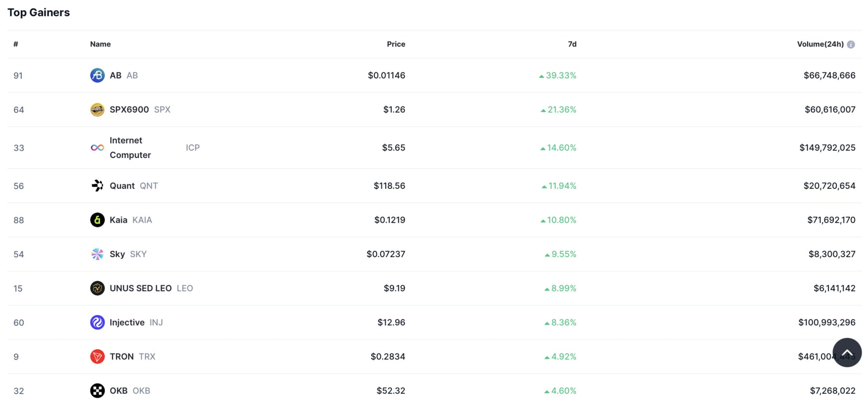Open the Quant QNT coin link
Screen dimensions: 868x405
[133, 186]
